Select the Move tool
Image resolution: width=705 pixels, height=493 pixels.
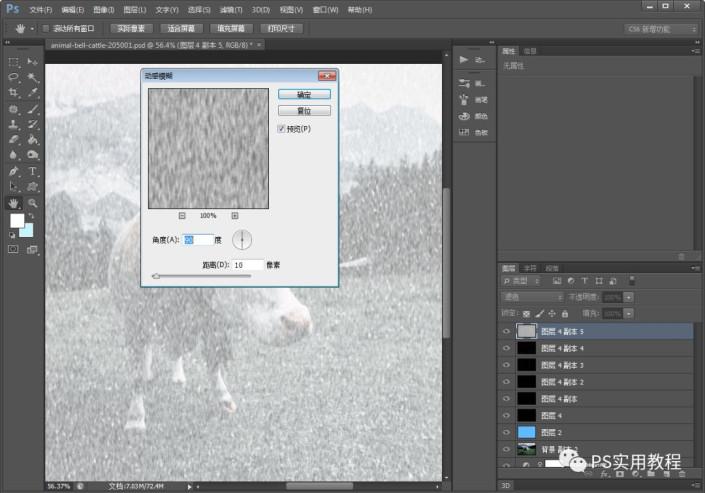point(32,62)
